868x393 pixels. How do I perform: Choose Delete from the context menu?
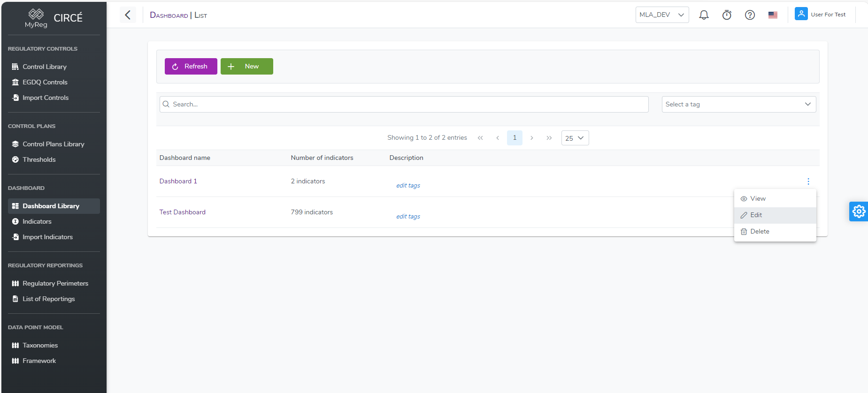point(759,232)
